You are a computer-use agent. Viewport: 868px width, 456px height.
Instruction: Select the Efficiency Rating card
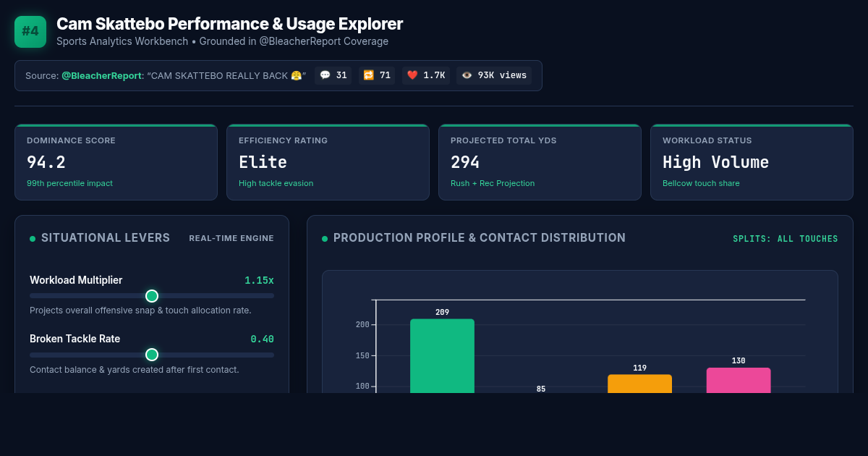(x=328, y=162)
